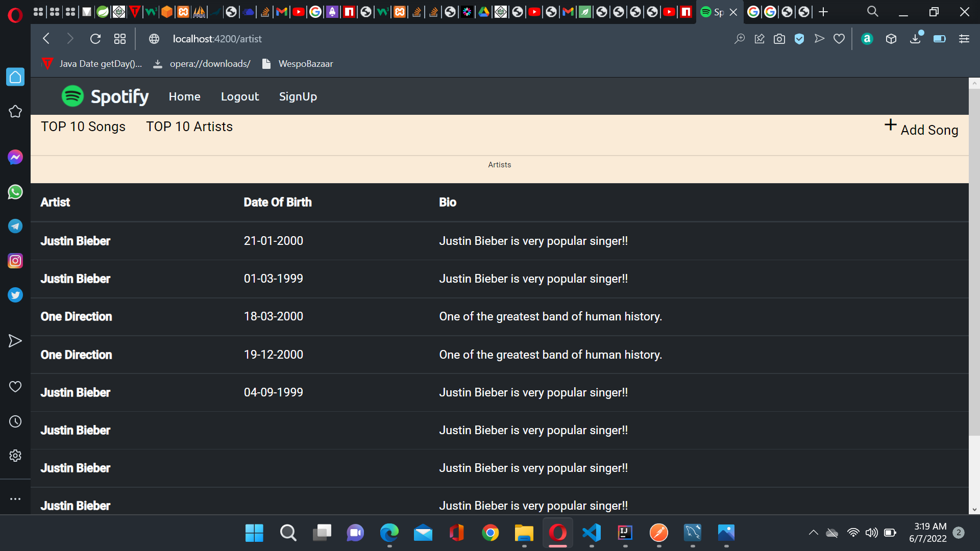The image size is (980, 551).
Task: Open Windows Start menu
Action: coord(254,533)
